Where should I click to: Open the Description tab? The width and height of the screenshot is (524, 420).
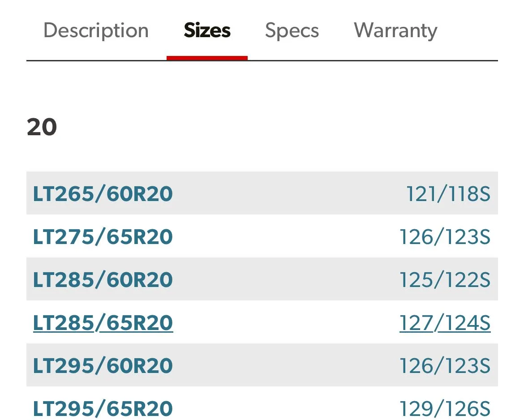[x=96, y=31]
